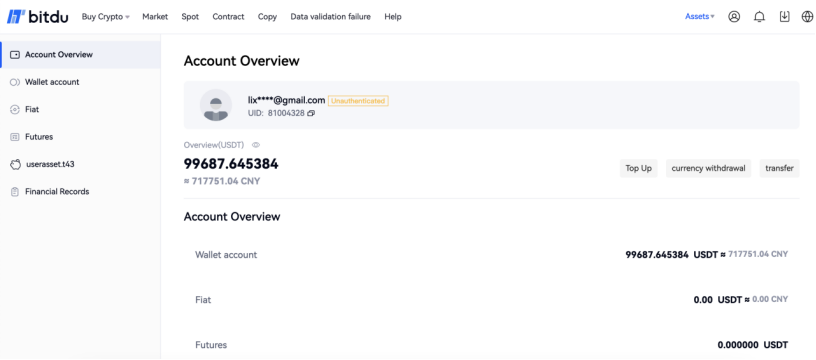Open the language globe icon
This screenshot has height=360, width=816.
(807, 17)
